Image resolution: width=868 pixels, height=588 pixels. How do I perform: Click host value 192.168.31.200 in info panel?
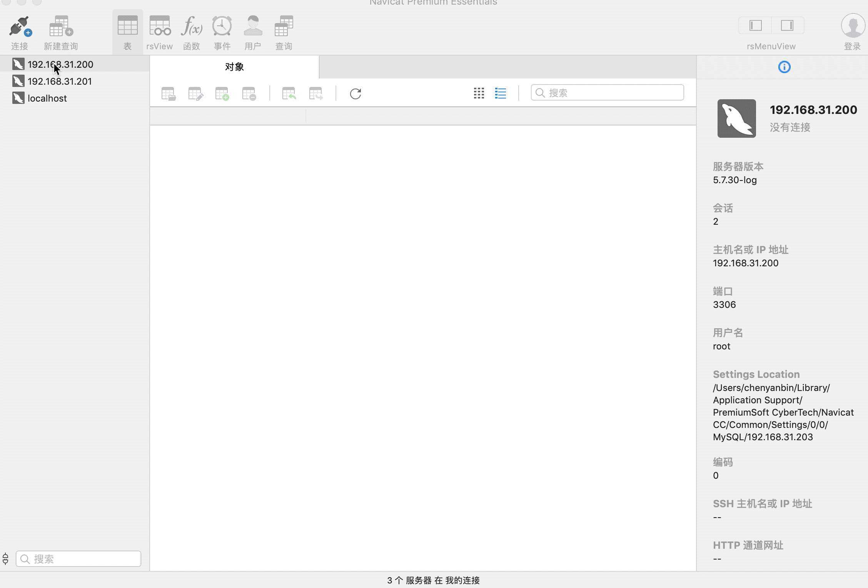[x=745, y=263]
